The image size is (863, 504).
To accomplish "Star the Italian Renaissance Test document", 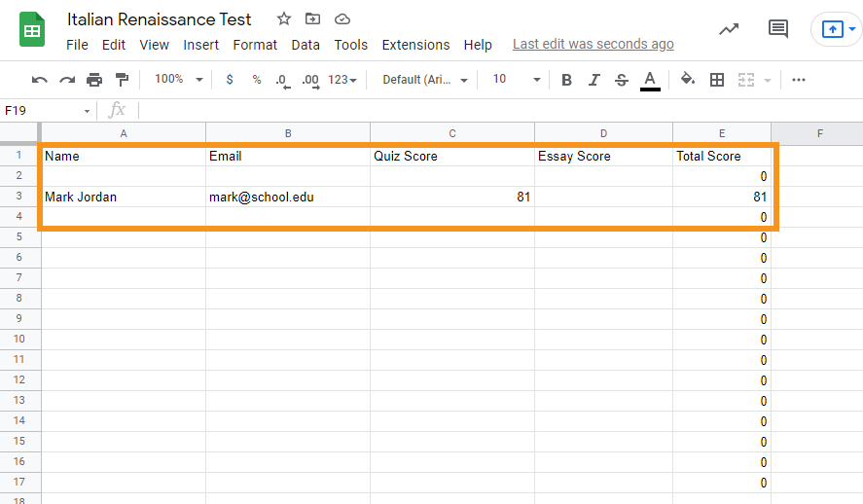I will [284, 18].
